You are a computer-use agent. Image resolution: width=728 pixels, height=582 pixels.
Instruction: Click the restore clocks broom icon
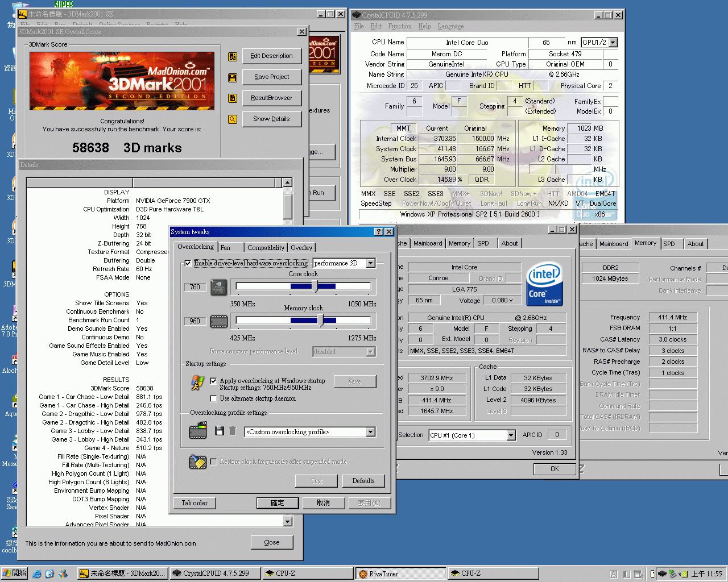click(198, 462)
